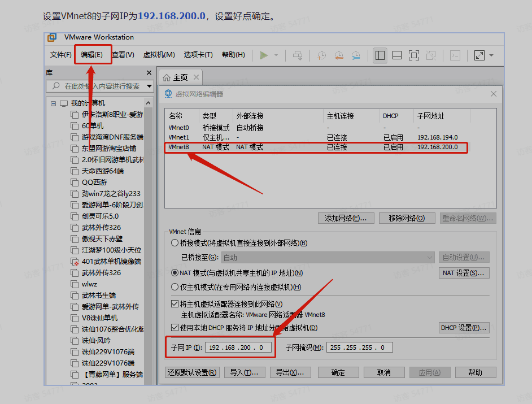532x404 pixels.
Task: Click the 子网 IP input field
Action: coord(238,347)
